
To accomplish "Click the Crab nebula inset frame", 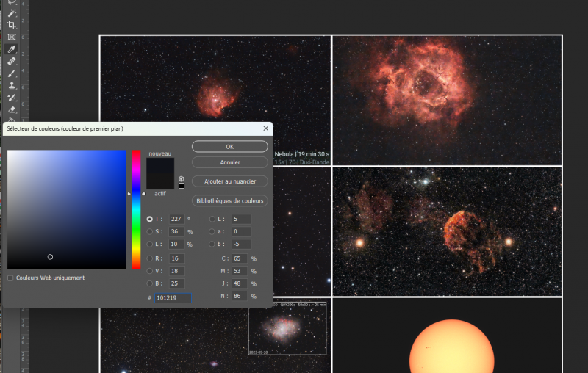I will tap(287, 328).
